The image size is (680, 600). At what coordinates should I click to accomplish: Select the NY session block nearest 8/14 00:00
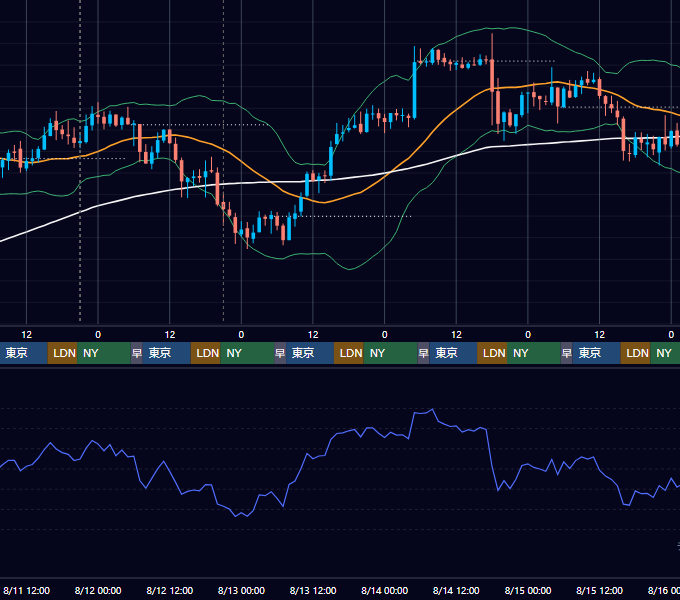tap(390, 353)
